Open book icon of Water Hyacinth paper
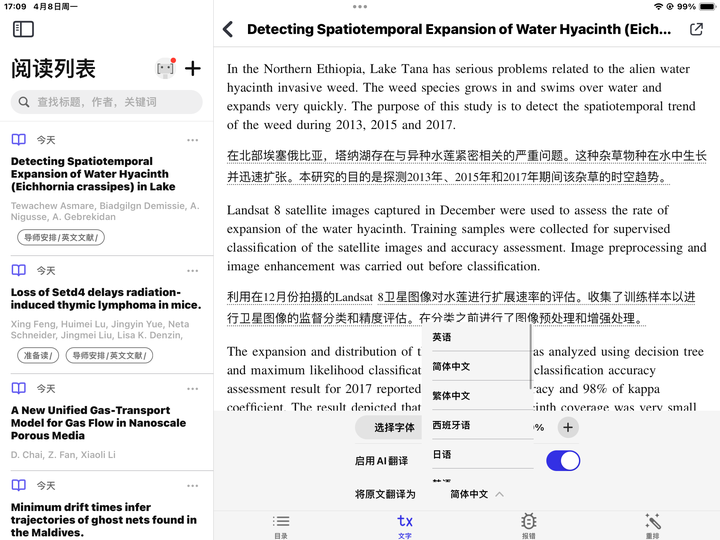Image resolution: width=720 pixels, height=540 pixels. [x=19, y=140]
